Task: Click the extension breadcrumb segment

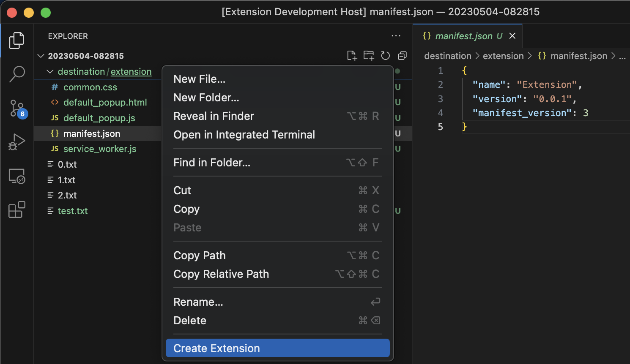Action: 503,56
